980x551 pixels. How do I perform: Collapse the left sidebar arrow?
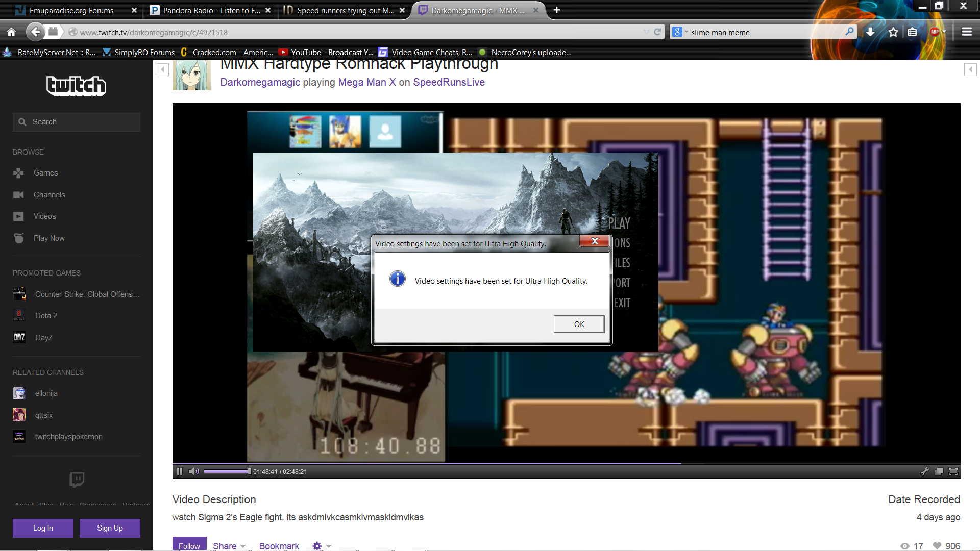tap(162, 69)
